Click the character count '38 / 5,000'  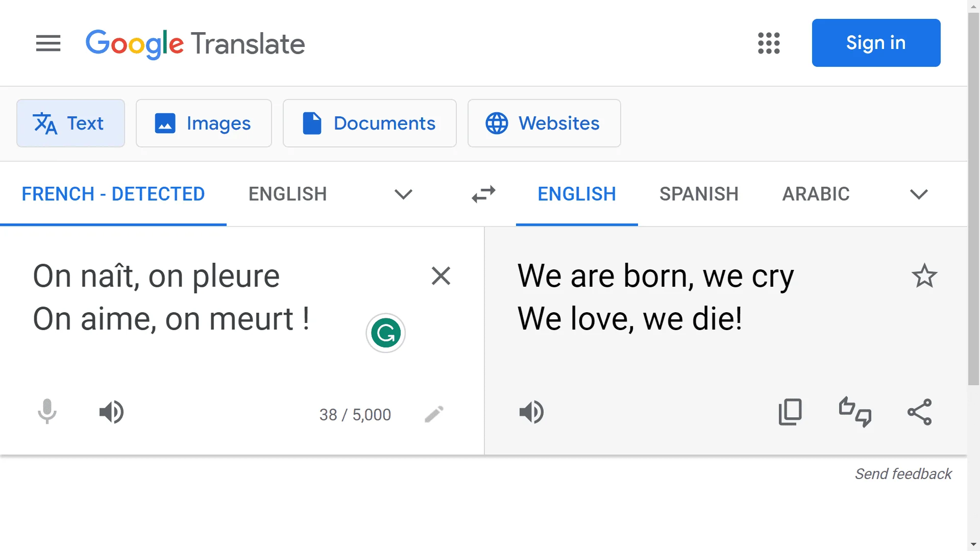click(x=355, y=415)
